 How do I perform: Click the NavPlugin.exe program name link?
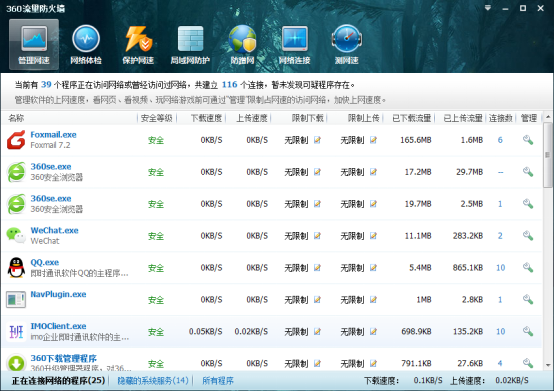(58, 294)
